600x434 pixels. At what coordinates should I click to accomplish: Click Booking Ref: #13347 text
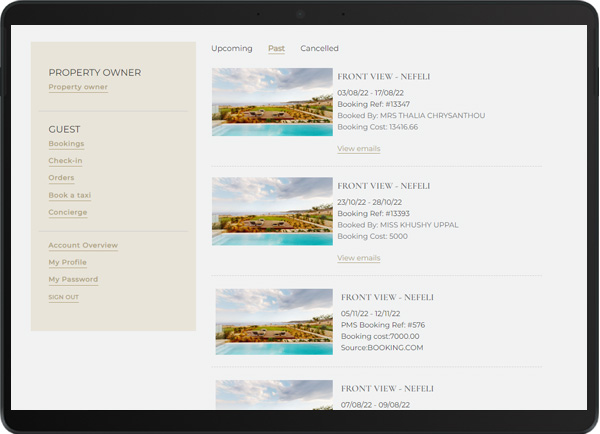(x=373, y=104)
